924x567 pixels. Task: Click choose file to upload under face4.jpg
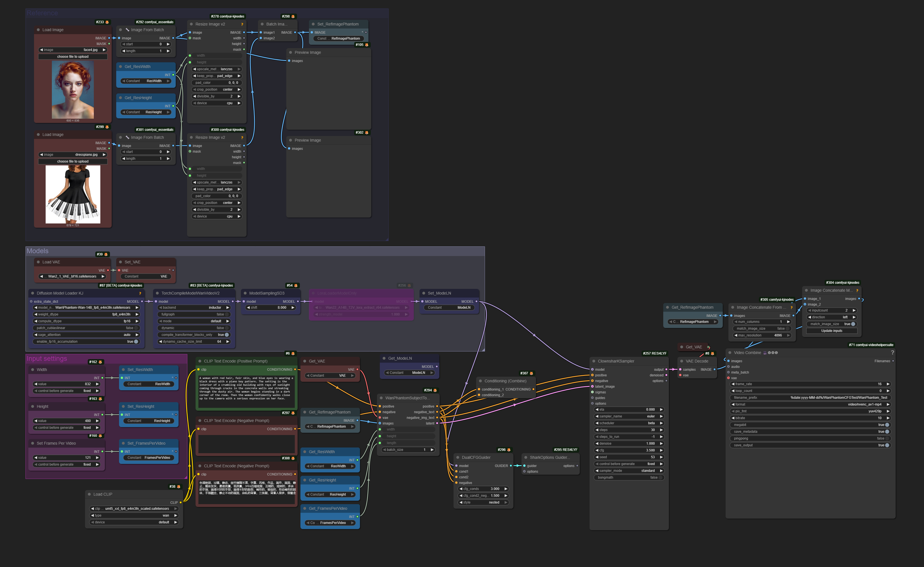pyautogui.click(x=73, y=57)
